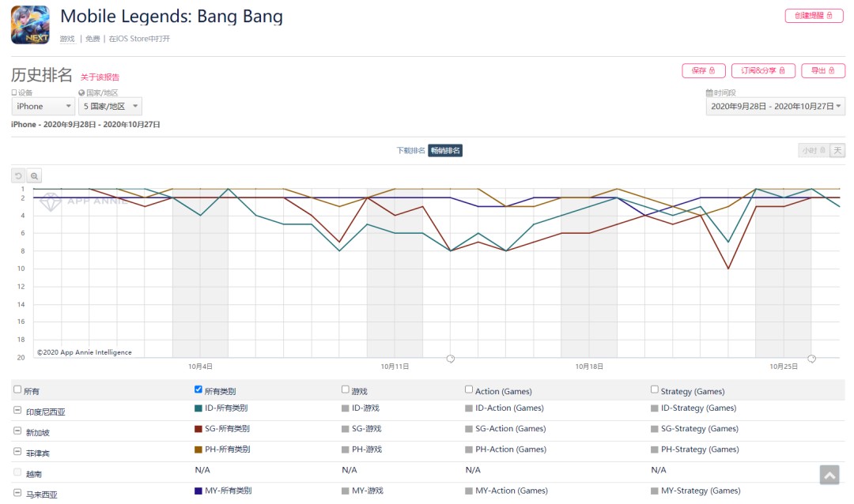The width and height of the screenshot is (854, 504).
Task: Click the 10月25日 timeline handle circle
Action: (x=811, y=359)
